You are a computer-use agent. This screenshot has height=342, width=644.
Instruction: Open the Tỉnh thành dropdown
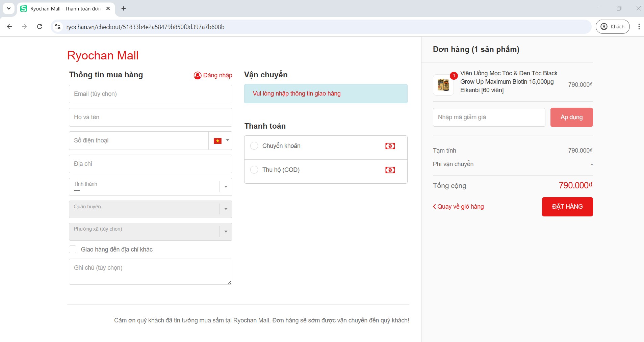[150, 187]
